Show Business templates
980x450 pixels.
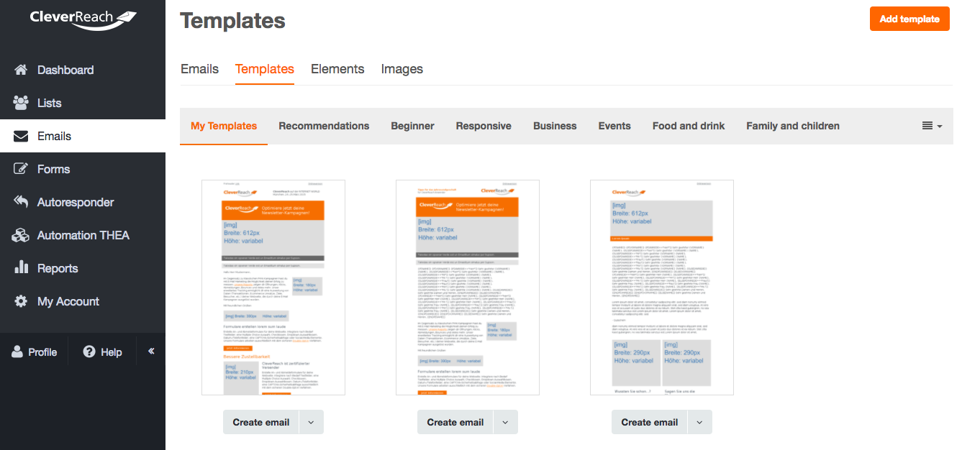[555, 126]
